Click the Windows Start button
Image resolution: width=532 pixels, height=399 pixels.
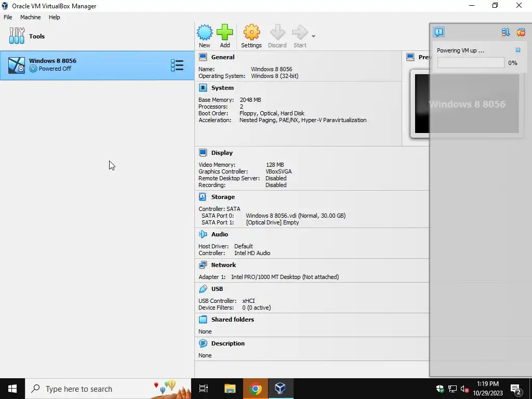[x=12, y=389]
